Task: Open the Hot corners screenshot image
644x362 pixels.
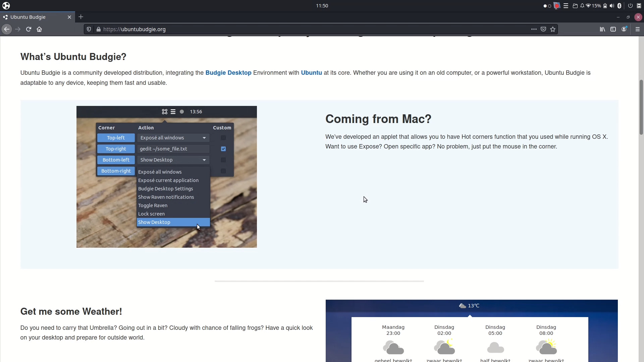Action: (x=167, y=177)
